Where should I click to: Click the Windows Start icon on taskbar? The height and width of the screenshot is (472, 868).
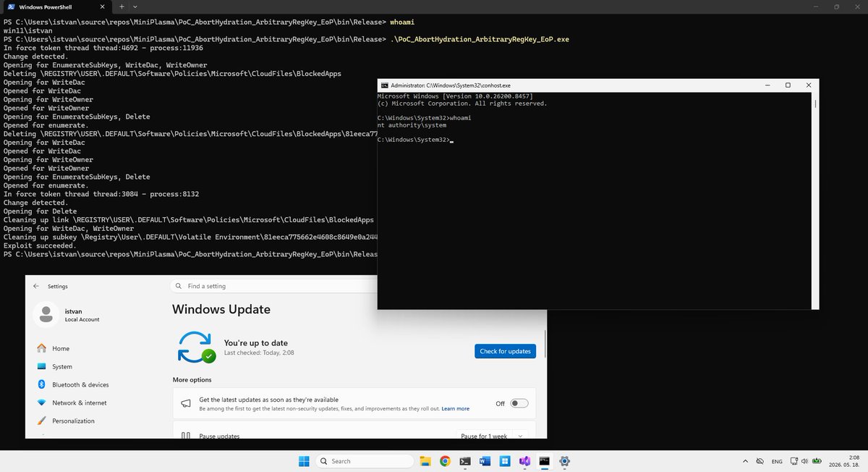tap(304, 461)
